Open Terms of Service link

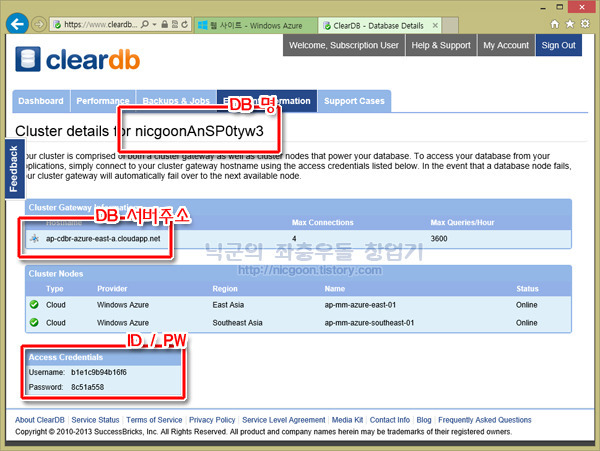pyautogui.click(x=154, y=420)
